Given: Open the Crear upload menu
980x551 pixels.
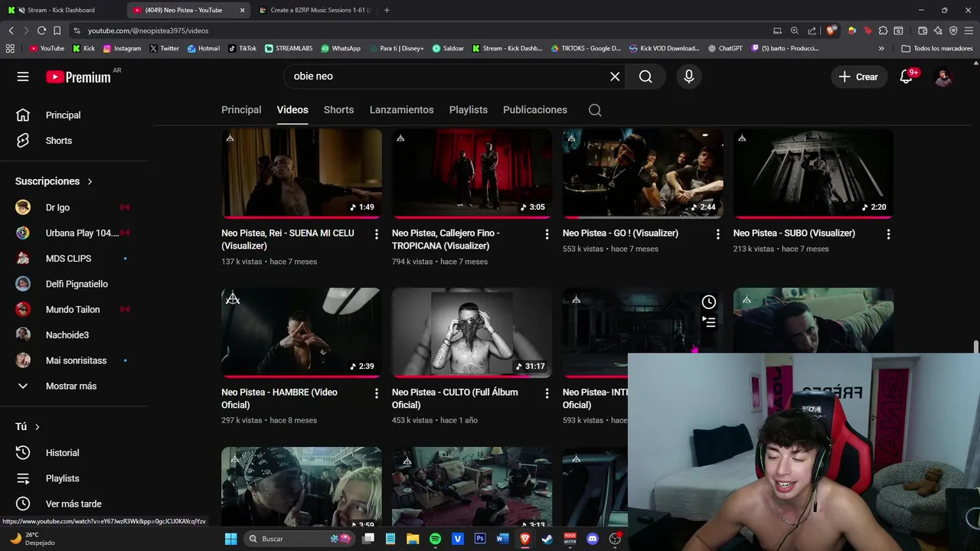Looking at the screenshot, I should pos(858,77).
